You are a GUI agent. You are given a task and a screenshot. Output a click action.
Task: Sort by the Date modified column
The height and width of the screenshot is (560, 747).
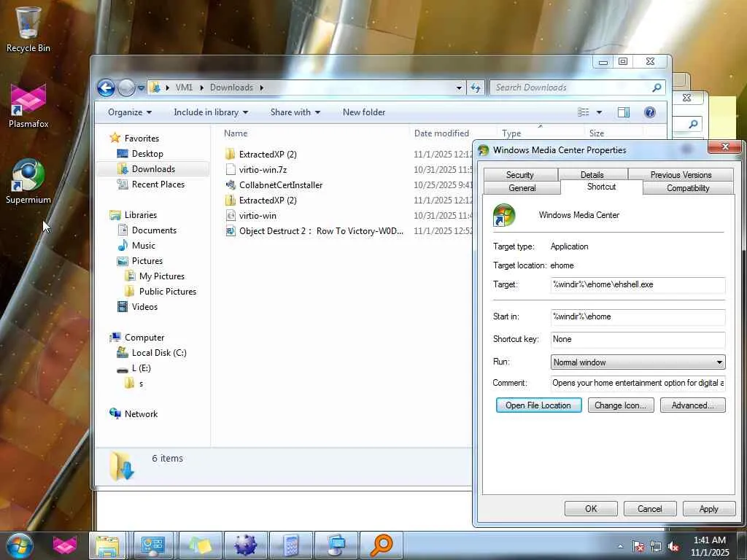pyautogui.click(x=441, y=133)
